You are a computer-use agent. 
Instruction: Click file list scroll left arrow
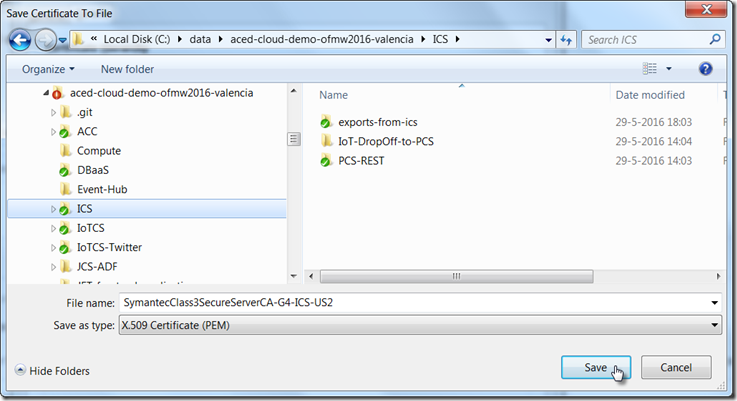coord(311,276)
